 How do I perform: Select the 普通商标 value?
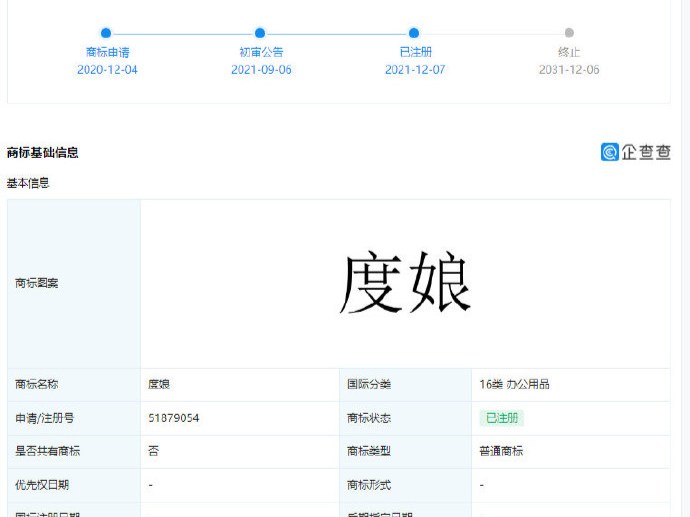pyautogui.click(x=501, y=451)
